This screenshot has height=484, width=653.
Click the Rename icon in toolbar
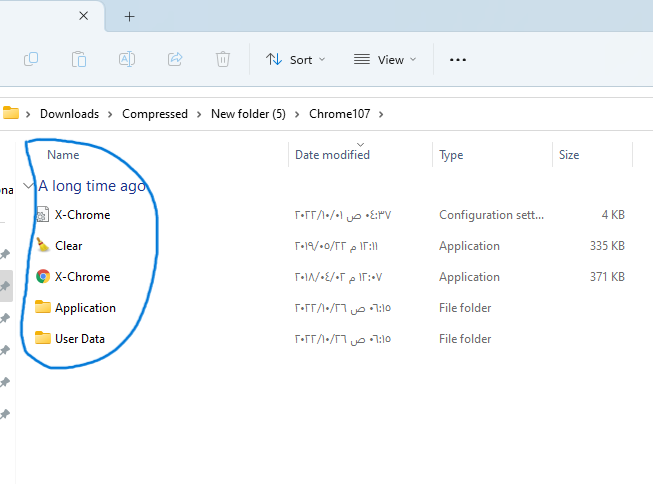click(x=127, y=60)
